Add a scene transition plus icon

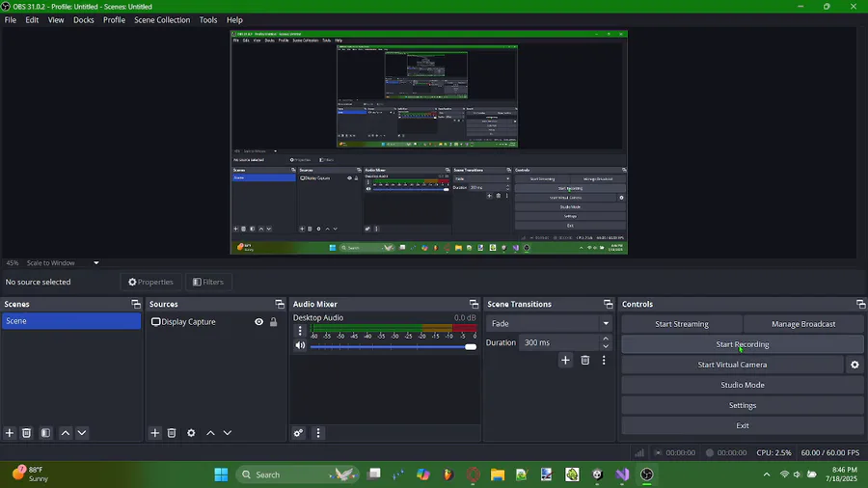pyautogui.click(x=565, y=360)
